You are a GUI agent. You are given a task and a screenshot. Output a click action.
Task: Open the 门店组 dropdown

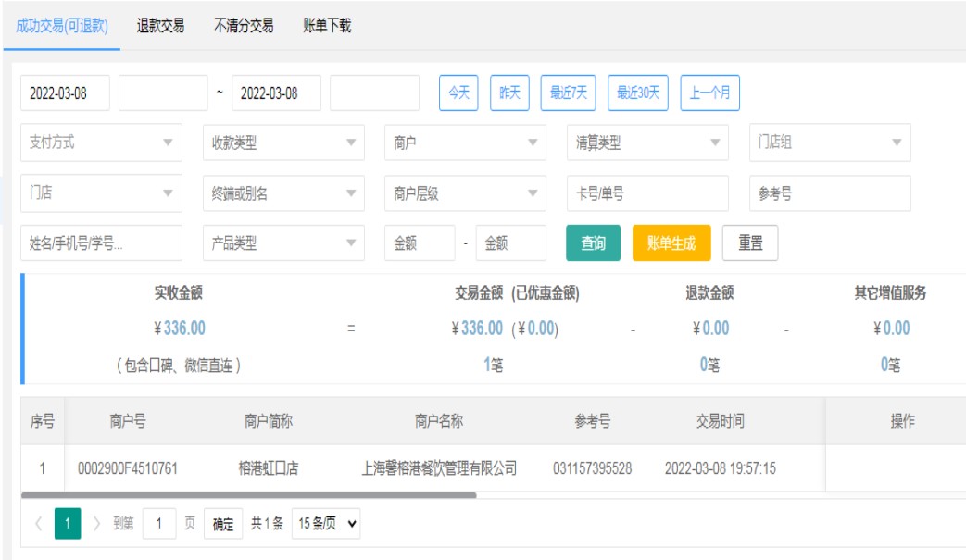click(x=829, y=143)
